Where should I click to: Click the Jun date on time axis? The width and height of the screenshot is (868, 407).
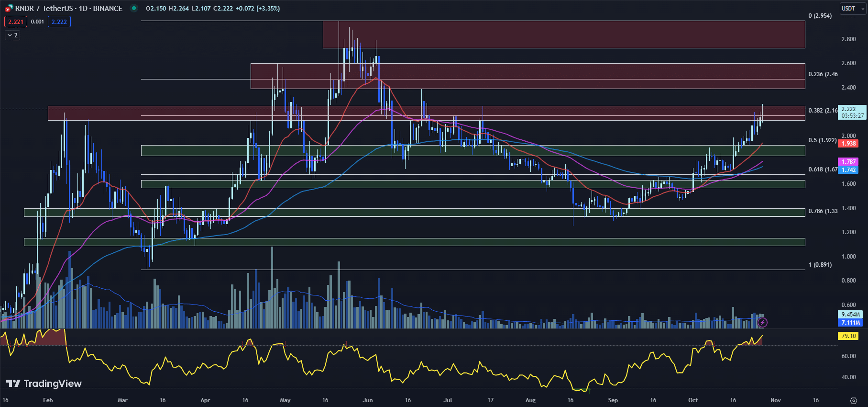coord(368,400)
